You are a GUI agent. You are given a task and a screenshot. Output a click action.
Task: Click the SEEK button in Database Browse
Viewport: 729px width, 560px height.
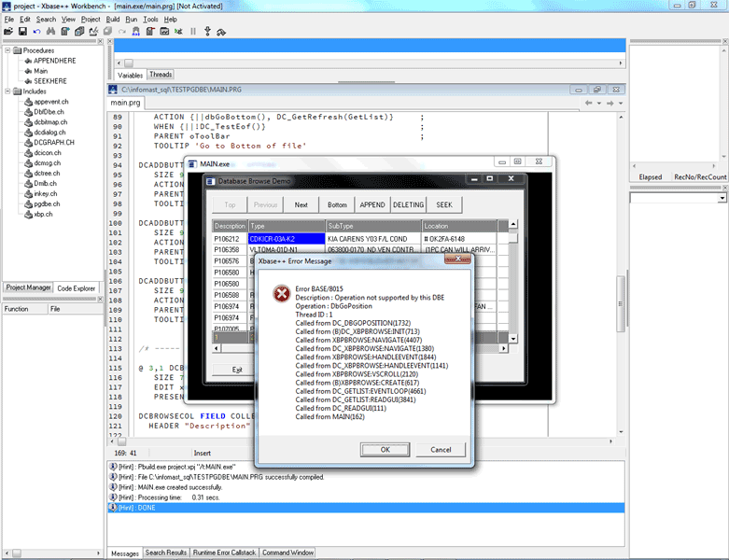444,204
